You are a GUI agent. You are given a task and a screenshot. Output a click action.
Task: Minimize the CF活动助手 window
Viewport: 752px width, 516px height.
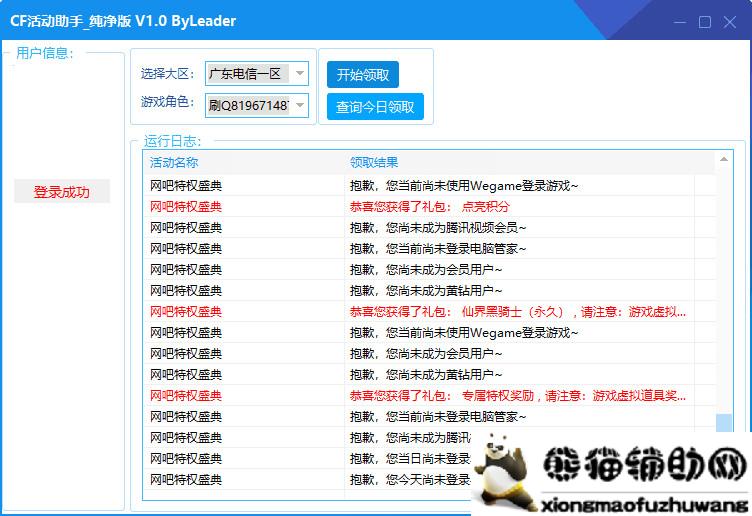tap(680, 21)
